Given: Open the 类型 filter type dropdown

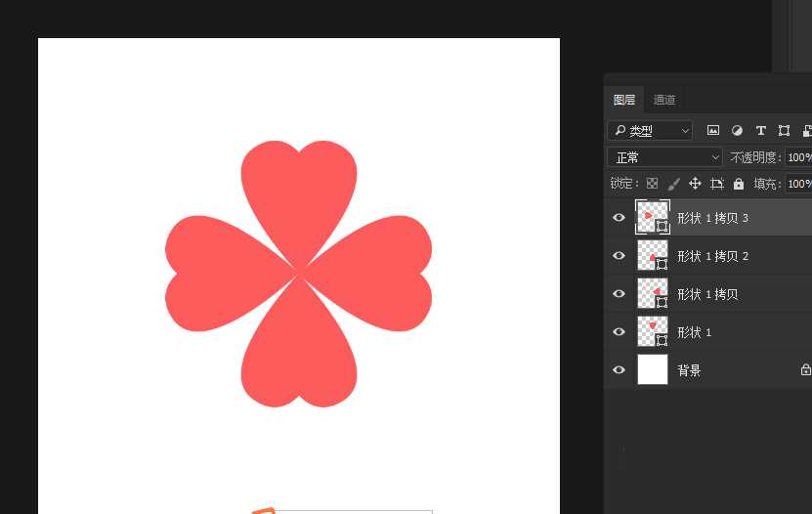Looking at the screenshot, I should [650, 130].
